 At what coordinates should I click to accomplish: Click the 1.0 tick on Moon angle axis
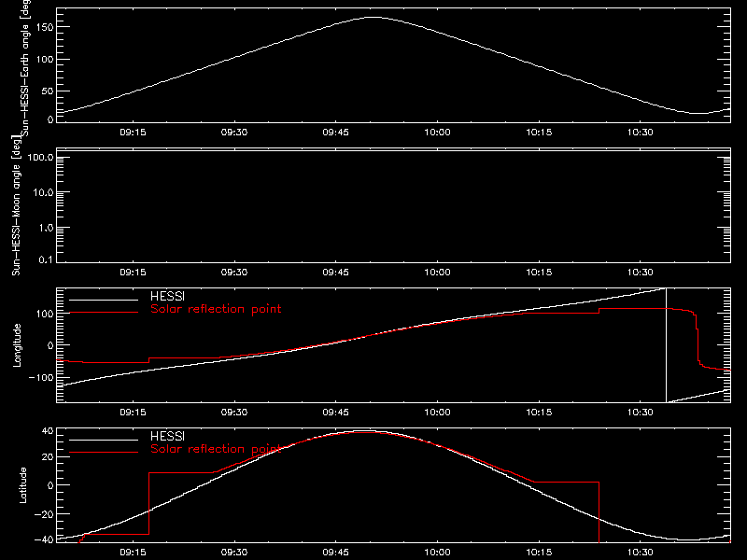(46, 228)
